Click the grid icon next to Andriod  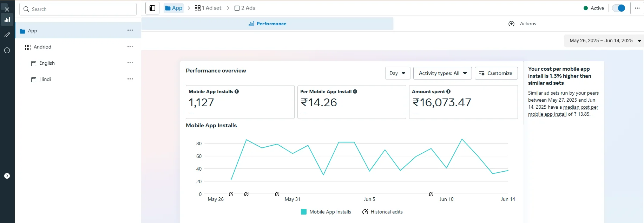[28, 47]
